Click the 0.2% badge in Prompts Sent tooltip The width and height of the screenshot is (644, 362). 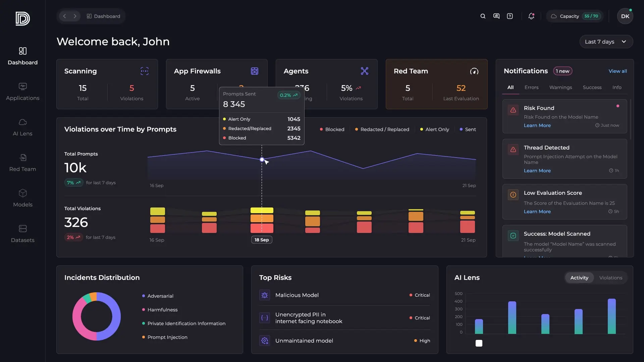289,95
